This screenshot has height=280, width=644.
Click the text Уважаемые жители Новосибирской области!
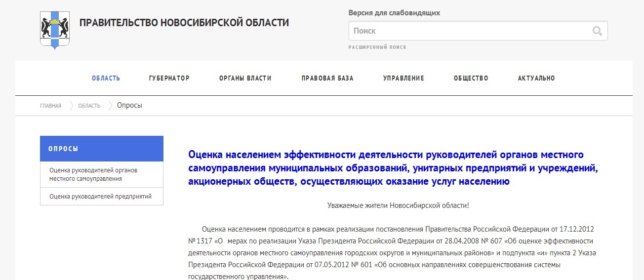click(398, 205)
